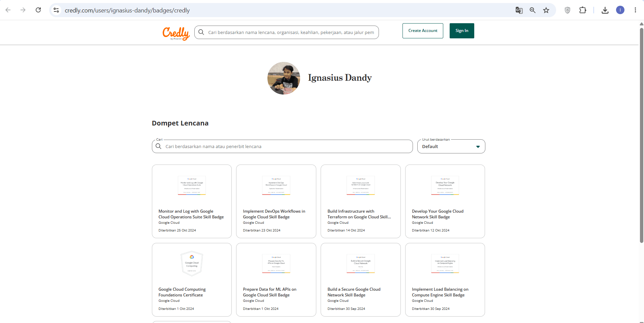Open the browser zoom magnifier icon

pyautogui.click(x=533, y=10)
